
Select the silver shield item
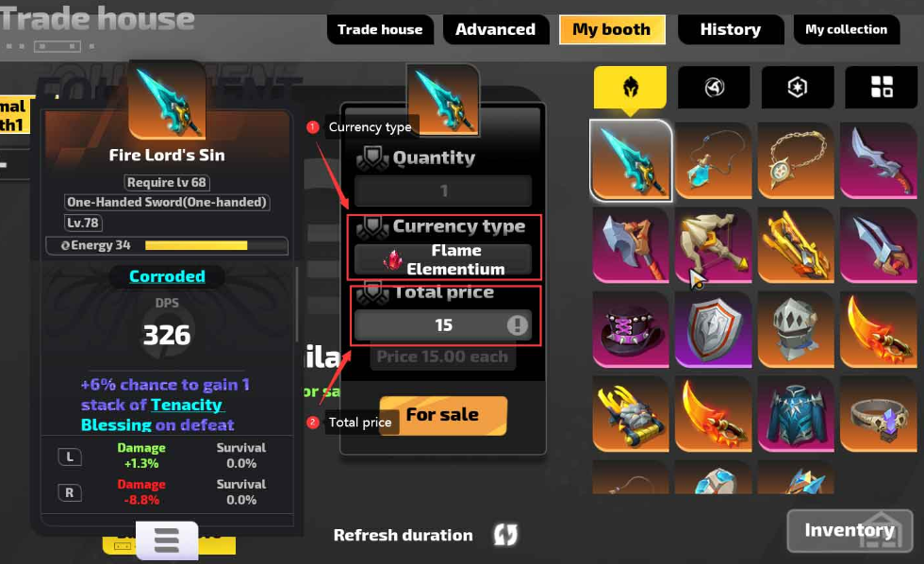[713, 329]
